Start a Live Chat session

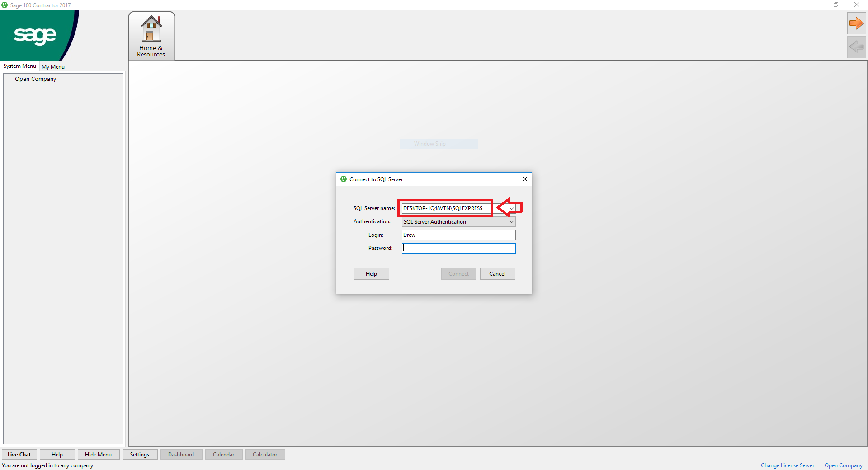19,455
